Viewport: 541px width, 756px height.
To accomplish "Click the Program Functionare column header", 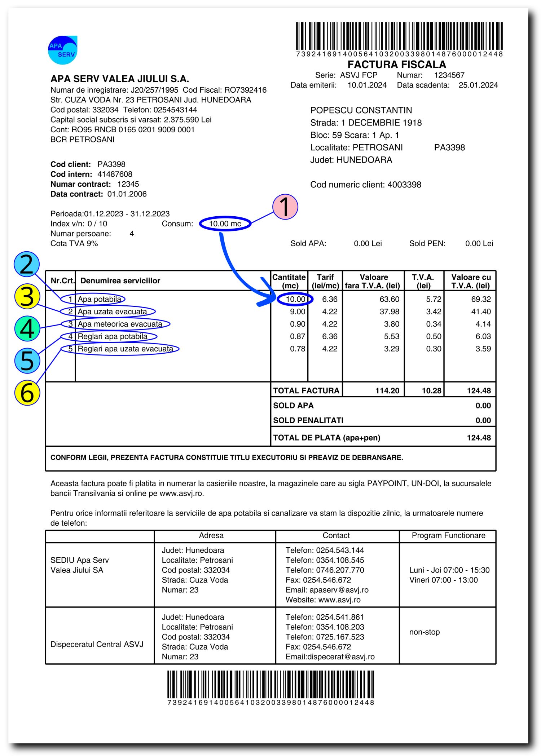I will coord(448,536).
